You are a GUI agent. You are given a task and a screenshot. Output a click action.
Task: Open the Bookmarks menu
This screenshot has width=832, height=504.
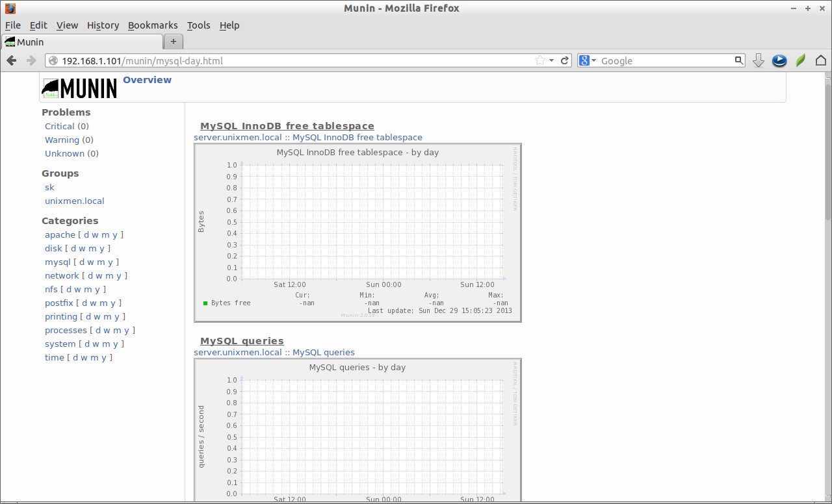(153, 25)
